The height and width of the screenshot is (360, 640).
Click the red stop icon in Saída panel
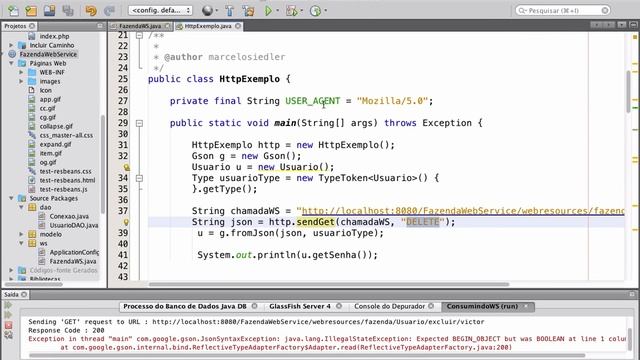tap(8, 325)
